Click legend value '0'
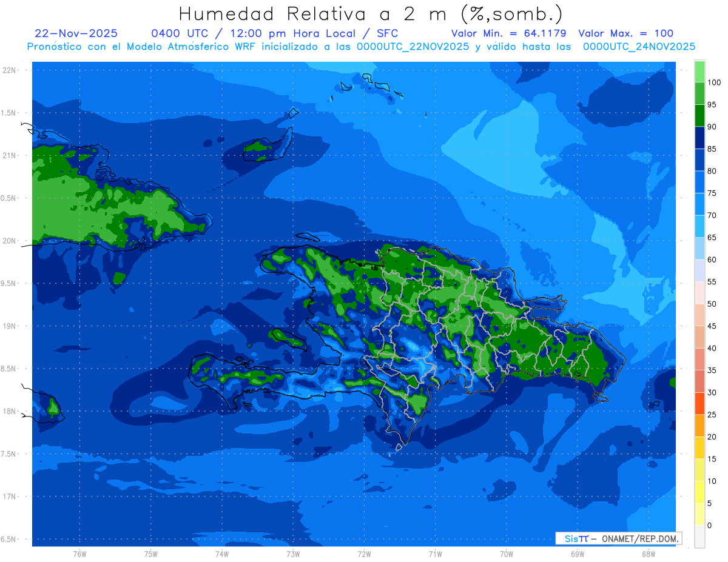 (x=709, y=525)
